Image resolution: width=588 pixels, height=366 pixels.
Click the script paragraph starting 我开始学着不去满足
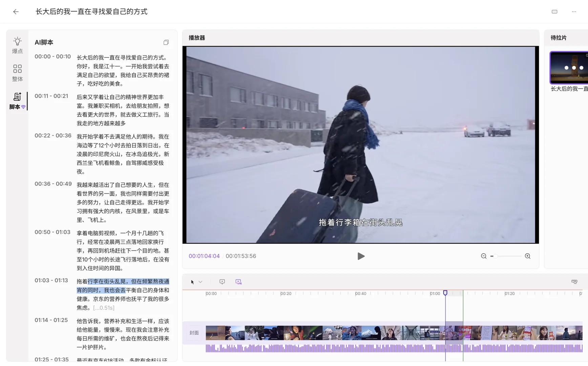click(x=123, y=154)
